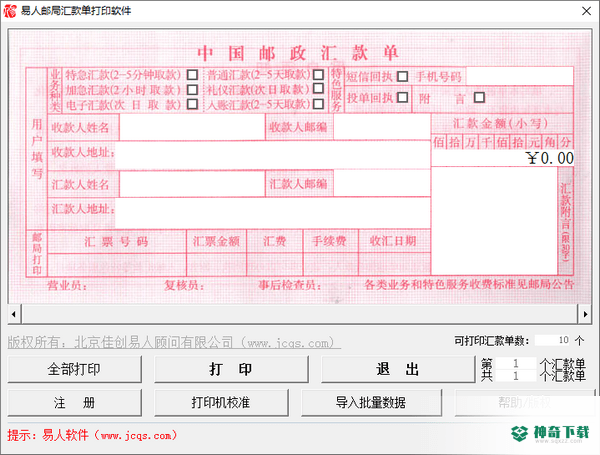The image size is (600, 455).
Task: Click the red application icon in title bar
Action: tap(10, 11)
